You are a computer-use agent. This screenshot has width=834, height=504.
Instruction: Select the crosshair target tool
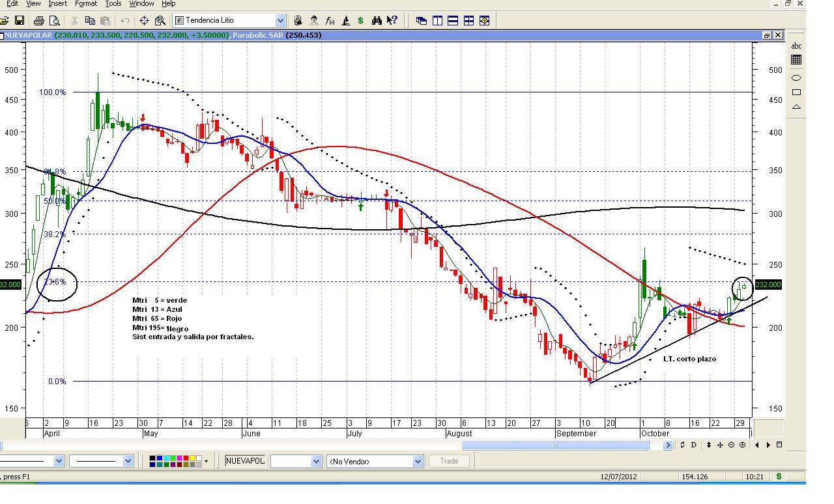(x=144, y=21)
